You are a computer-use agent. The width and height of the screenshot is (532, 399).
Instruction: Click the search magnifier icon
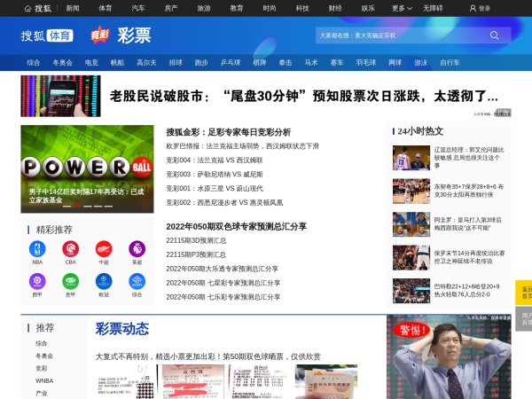[495, 35]
